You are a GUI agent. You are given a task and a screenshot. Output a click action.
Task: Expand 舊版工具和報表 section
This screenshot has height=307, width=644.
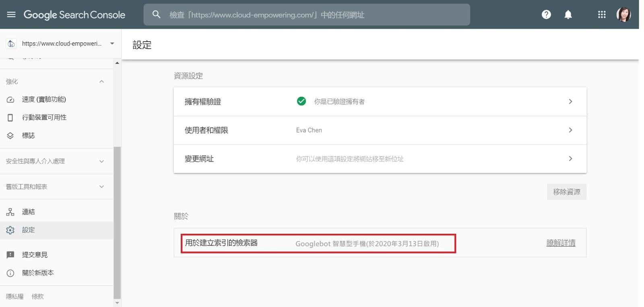pos(101,187)
